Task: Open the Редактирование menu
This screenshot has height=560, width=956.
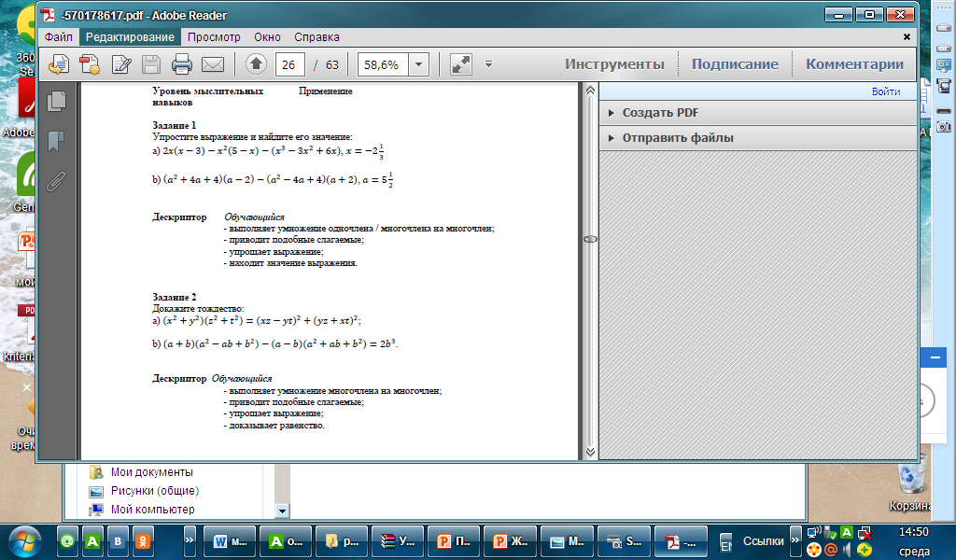Action: click(x=130, y=37)
